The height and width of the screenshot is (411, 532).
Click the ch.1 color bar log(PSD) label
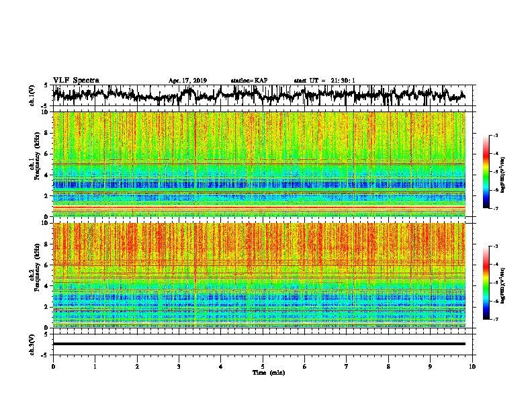(x=503, y=175)
